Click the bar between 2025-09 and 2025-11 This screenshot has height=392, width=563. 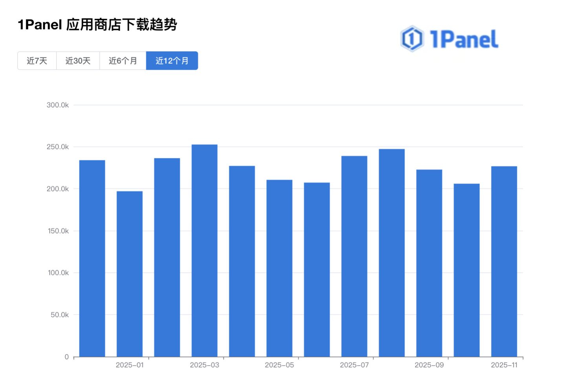pos(467,270)
